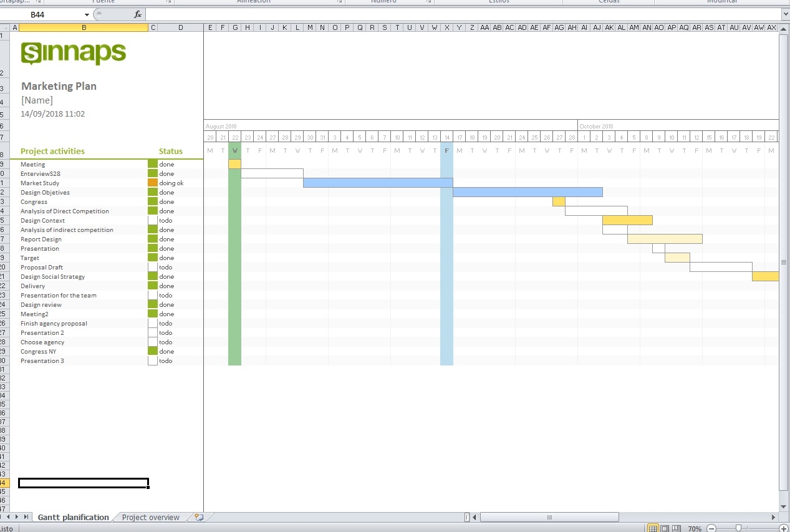Image resolution: width=790 pixels, height=532 pixels.
Task: Open Page Break Preview via its icon
Action: [x=677, y=528]
